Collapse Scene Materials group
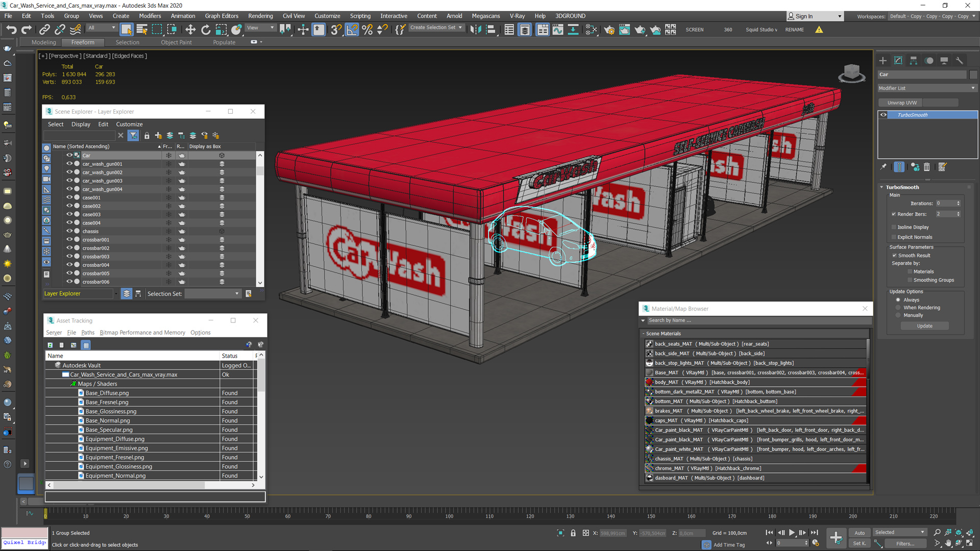The width and height of the screenshot is (980, 551). click(644, 334)
